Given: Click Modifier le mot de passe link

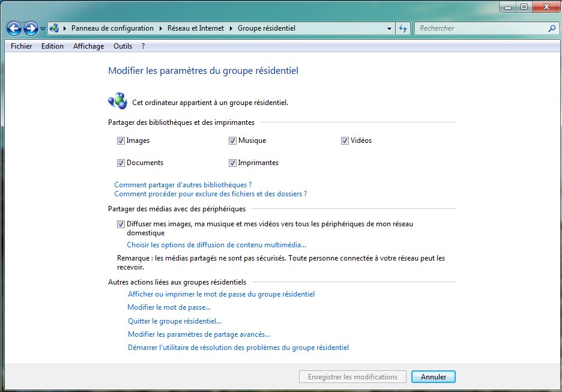Looking at the screenshot, I should [x=169, y=307].
